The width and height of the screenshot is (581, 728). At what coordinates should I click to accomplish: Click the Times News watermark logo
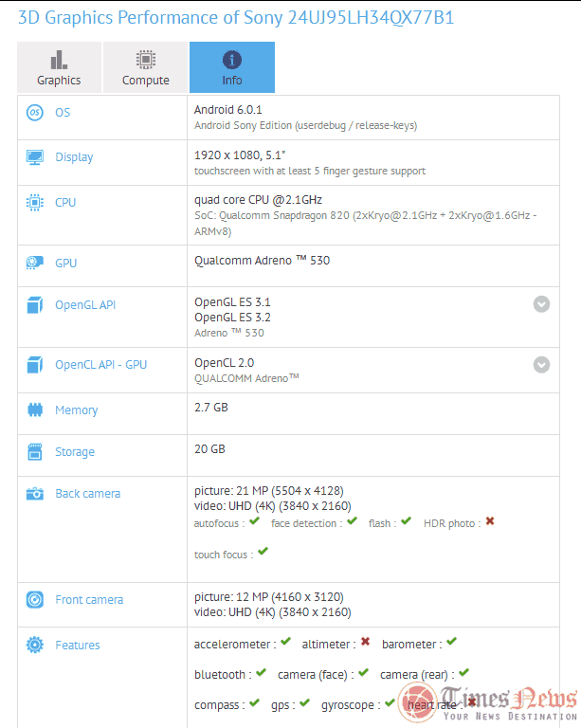(x=487, y=703)
